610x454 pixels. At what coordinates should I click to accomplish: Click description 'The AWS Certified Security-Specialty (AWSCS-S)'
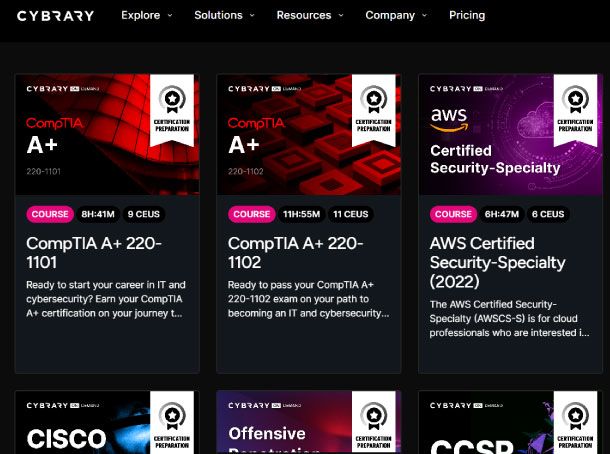(509, 319)
